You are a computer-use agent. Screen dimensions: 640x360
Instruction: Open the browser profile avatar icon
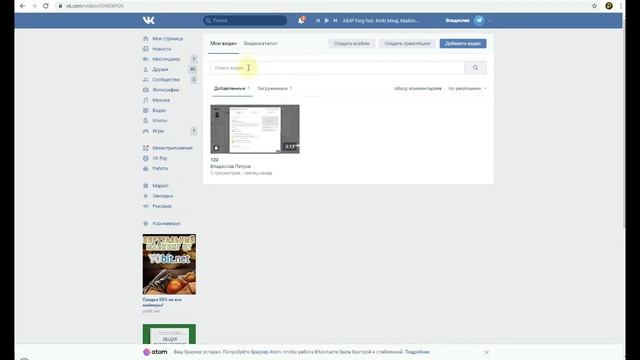pos(609,6)
